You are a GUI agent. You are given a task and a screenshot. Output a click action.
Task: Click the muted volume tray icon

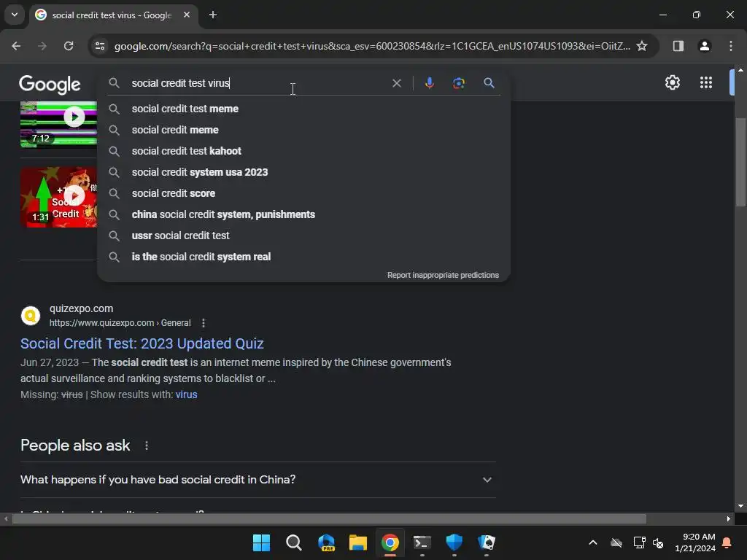[658, 542]
